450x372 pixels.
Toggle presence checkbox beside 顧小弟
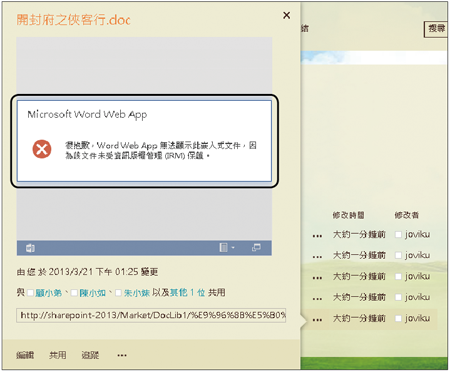pyautogui.click(x=30, y=293)
